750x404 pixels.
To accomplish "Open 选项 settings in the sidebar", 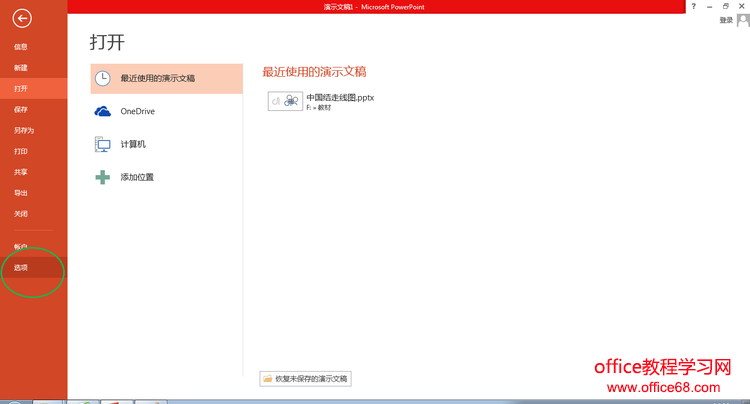I will click(21, 268).
